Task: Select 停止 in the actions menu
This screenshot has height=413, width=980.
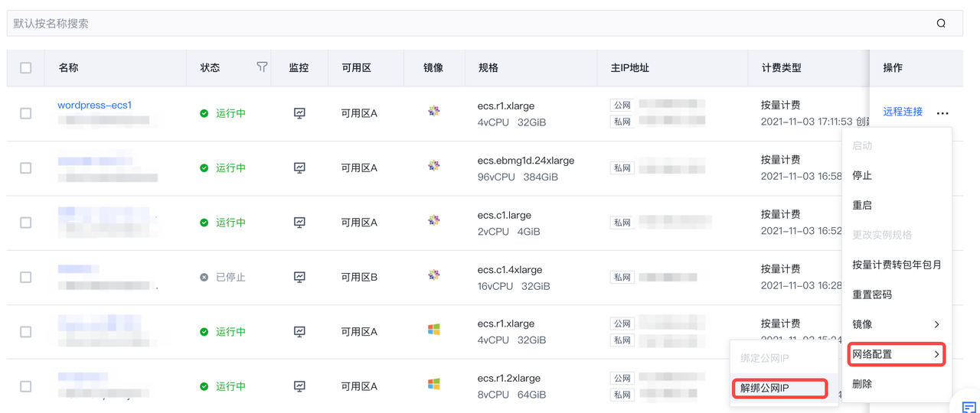Action: pos(862,175)
